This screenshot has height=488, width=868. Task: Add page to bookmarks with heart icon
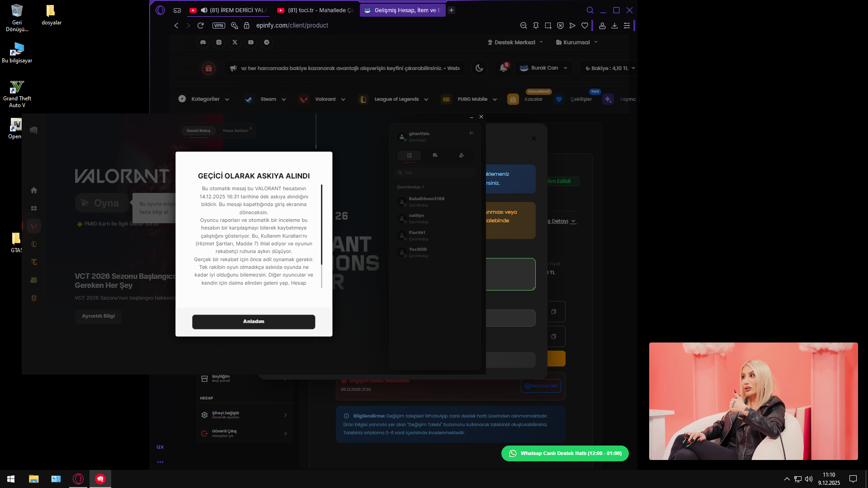(585, 26)
